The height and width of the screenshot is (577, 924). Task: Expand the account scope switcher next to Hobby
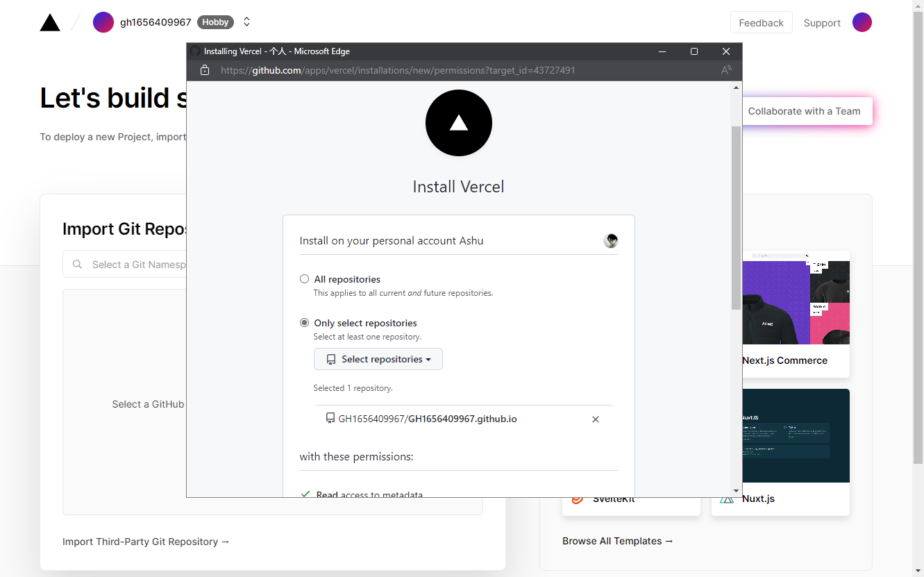[246, 22]
